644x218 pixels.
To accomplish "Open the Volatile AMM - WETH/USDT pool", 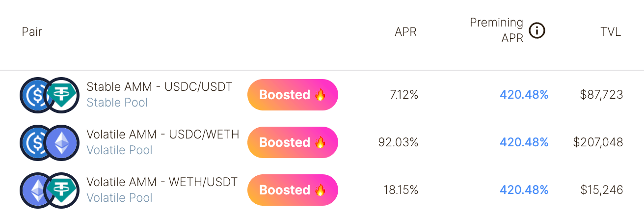I will (162, 182).
